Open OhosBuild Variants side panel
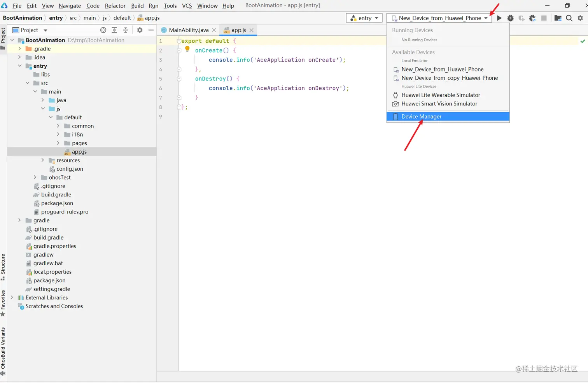The width and height of the screenshot is (588, 383). (x=3, y=352)
